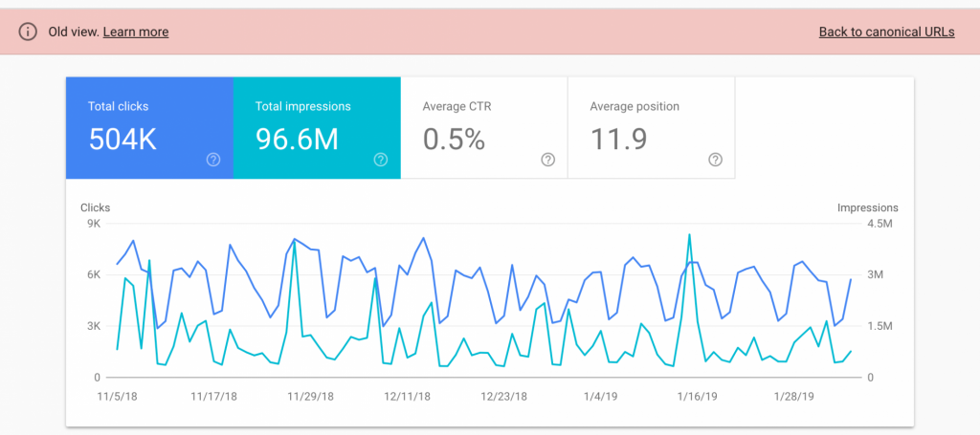The height and width of the screenshot is (435, 980).
Task: Select the 12/11/18 date label on the chart
Action: (407, 395)
